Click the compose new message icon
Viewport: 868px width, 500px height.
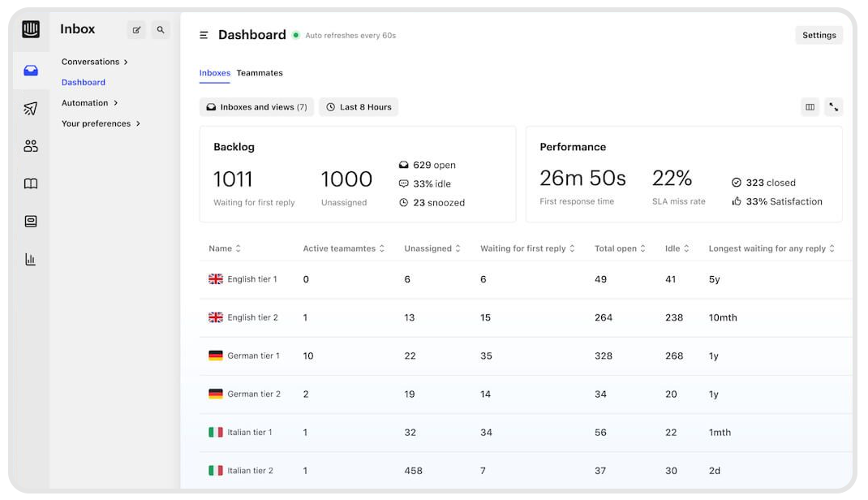click(x=136, y=30)
